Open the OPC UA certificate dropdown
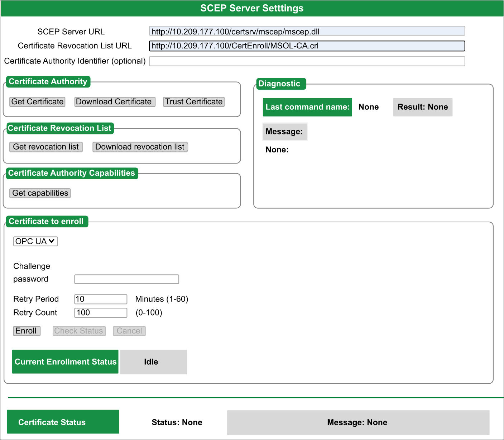The width and height of the screenshot is (504, 440). 35,241
